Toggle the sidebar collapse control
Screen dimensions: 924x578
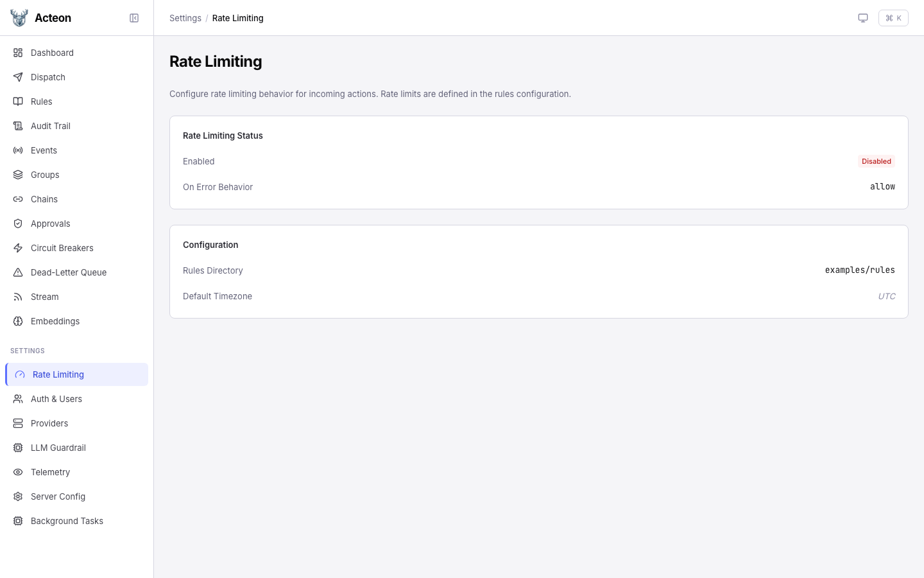134,18
